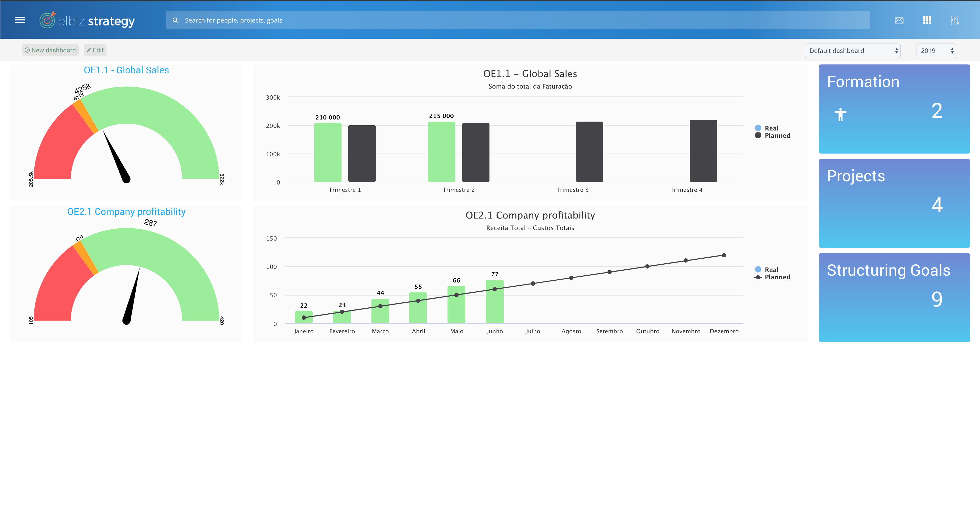Click the search magnifier icon
The height and width of the screenshot is (512, 980).
point(175,20)
